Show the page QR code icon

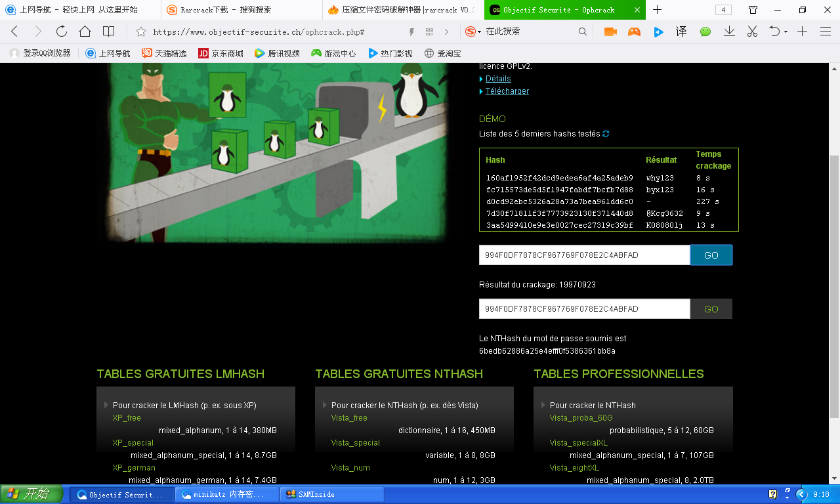click(430, 31)
